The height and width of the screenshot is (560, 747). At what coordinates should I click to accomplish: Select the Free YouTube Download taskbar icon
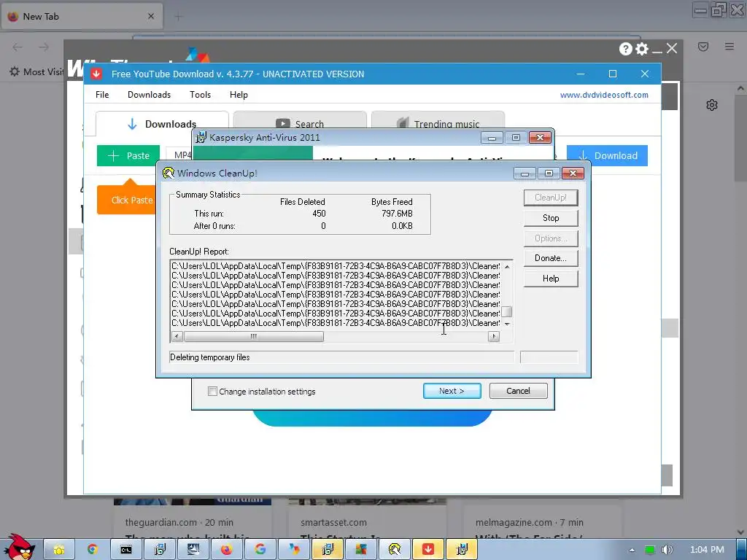(x=427, y=550)
